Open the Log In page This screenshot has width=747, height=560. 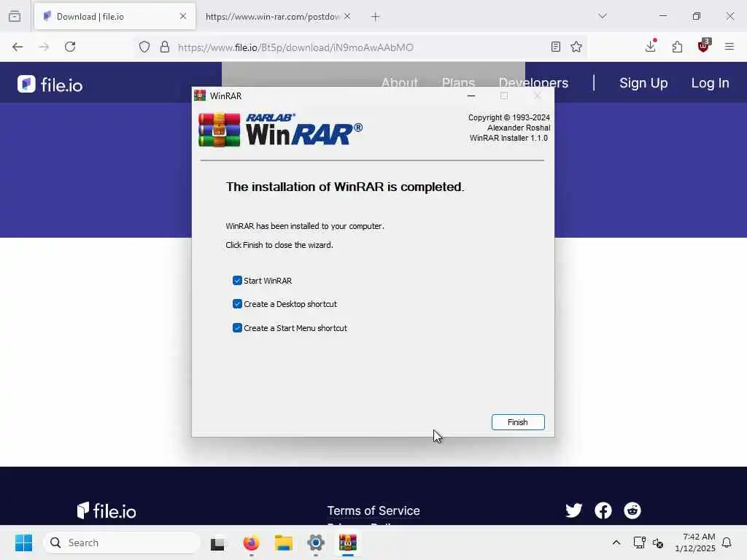710,83
